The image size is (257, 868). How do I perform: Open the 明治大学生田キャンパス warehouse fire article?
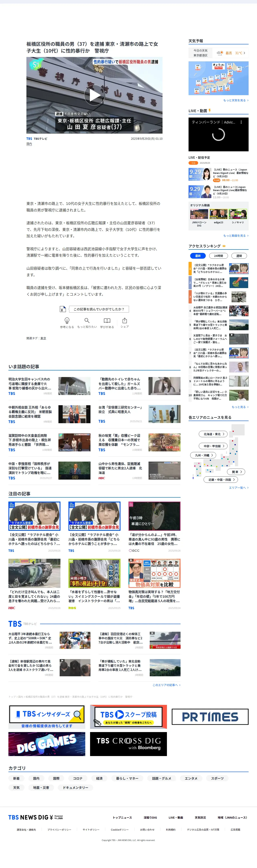[49, 386]
